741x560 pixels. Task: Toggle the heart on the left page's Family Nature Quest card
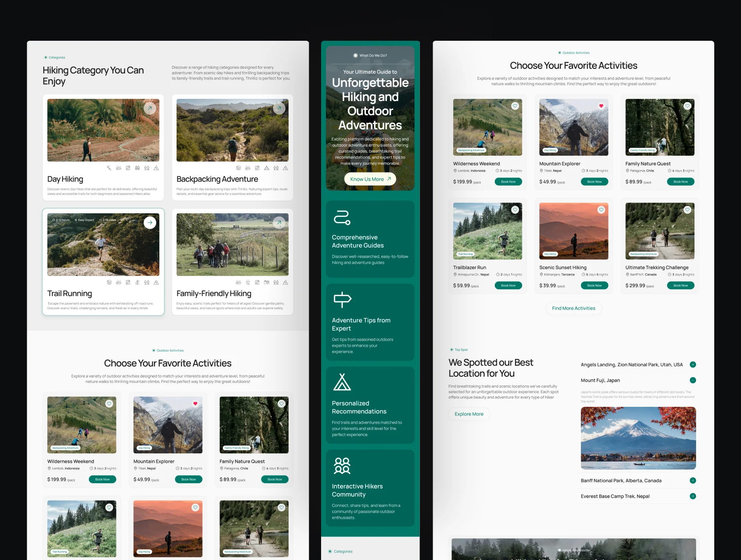coord(282,404)
